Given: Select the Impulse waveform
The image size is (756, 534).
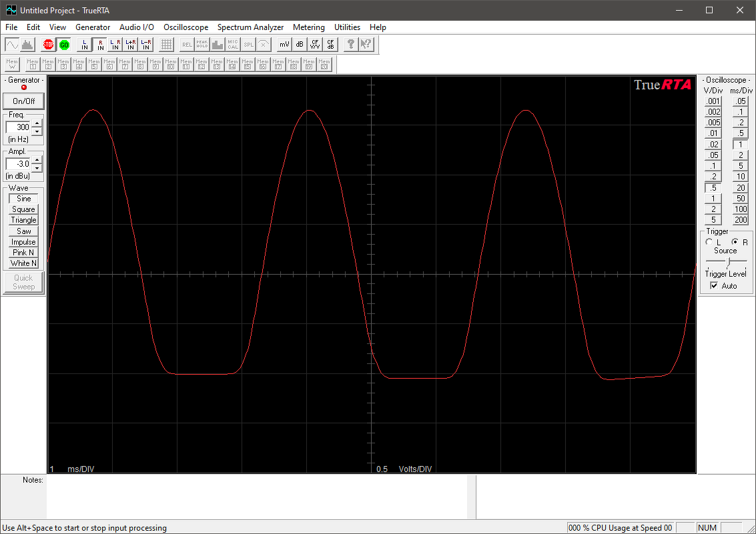Looking at the screenshot, I should pyautogui.click(x=23, y=242).
